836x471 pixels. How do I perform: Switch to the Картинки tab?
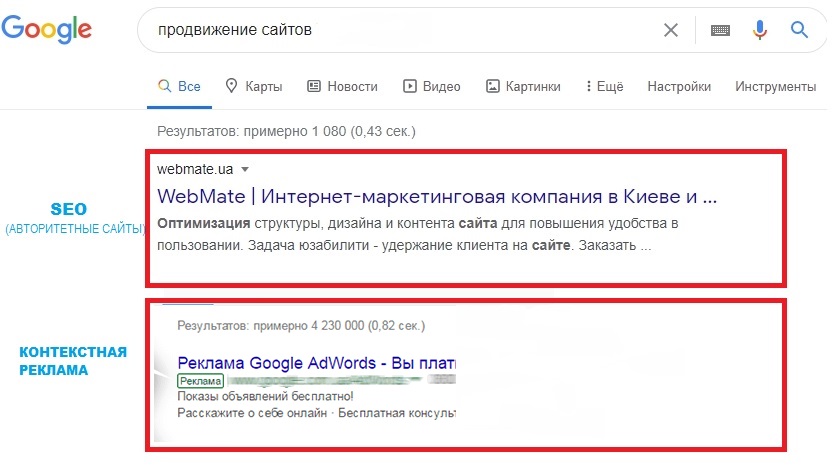533,86
